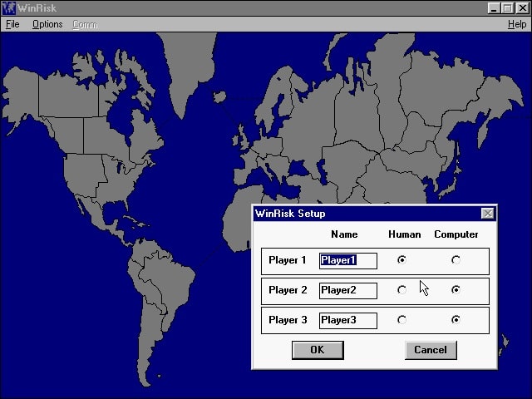Select Human for Player 2
This screenshot has height=399, width=532.
[402, 290]
